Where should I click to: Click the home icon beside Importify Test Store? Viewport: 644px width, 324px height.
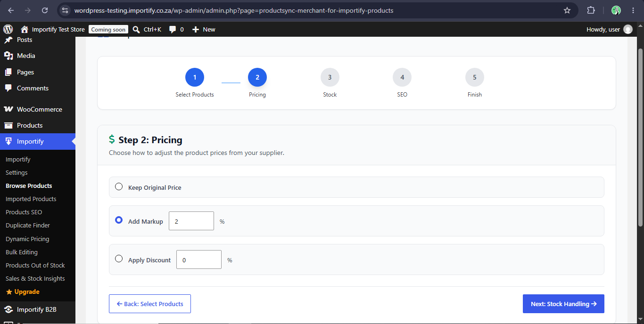(x=25, y=29)
